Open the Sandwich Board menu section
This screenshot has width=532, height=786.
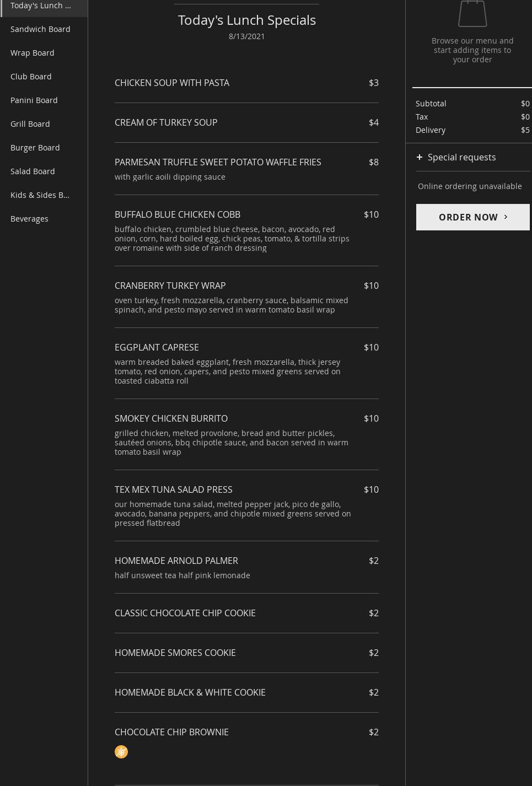[x=40, y=29]
